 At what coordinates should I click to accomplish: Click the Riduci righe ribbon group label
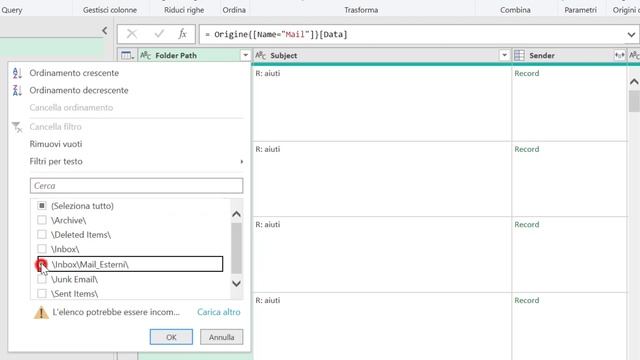click(x=184, y=10)
